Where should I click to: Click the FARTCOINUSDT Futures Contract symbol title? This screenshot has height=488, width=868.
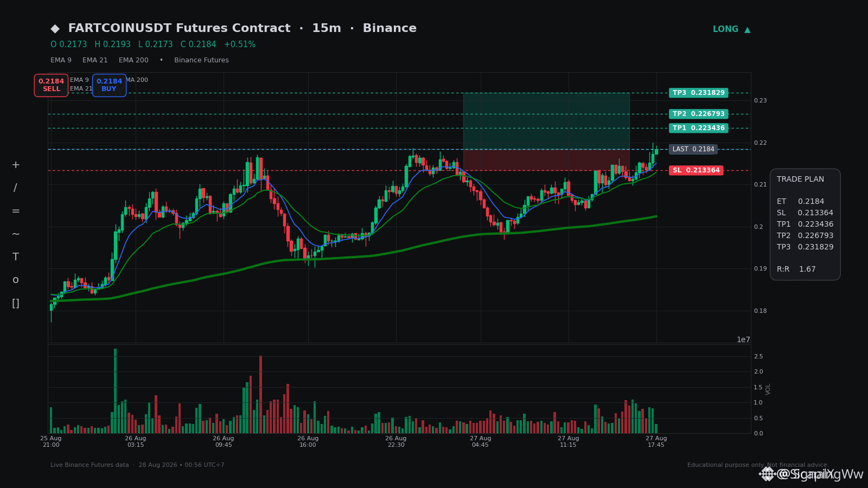(179, 28)
